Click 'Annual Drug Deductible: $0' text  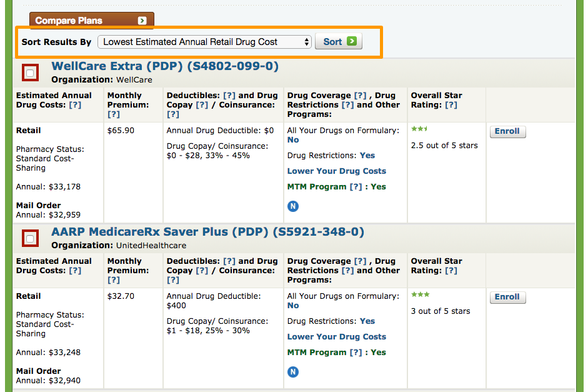[220, 131]
